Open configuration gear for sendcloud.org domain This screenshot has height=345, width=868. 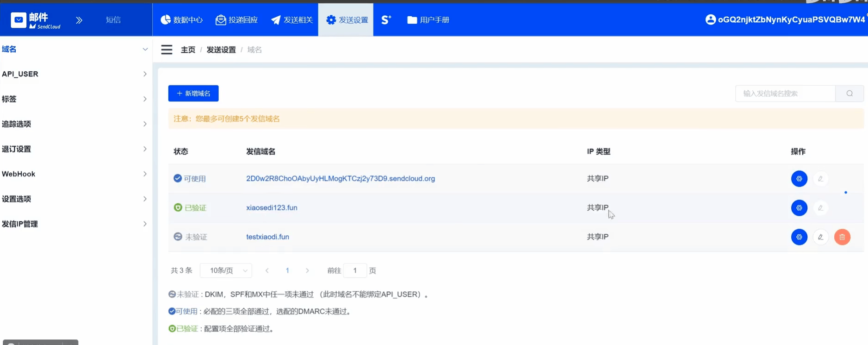click(799, 179)
